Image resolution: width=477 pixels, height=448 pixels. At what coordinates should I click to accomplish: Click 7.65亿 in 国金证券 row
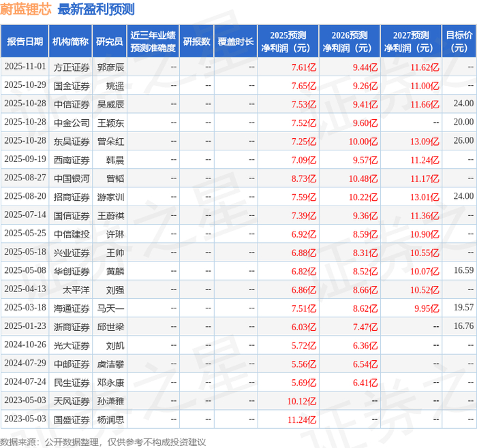(x=304, y=86)
